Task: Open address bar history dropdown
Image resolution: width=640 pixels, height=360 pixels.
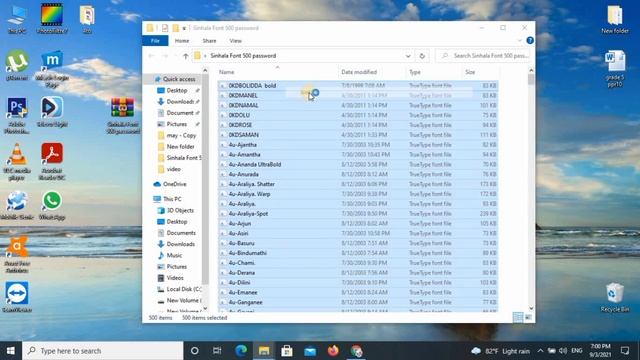Action: (x=408, y=56)
